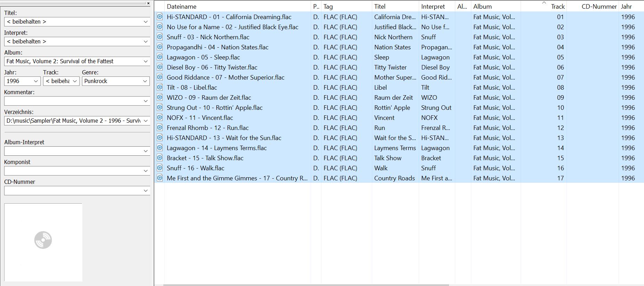Expand the Kommentar dropdown

click(146, 101)
